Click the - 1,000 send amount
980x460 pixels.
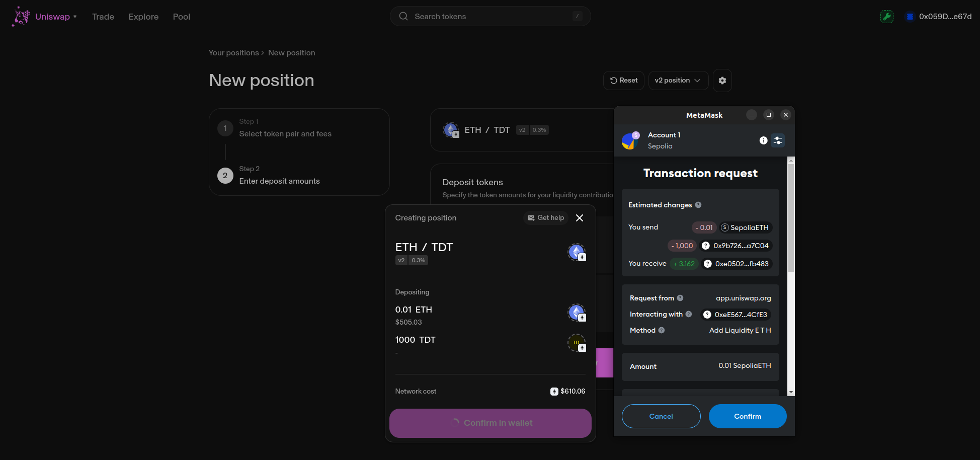(x=682, y=246)
